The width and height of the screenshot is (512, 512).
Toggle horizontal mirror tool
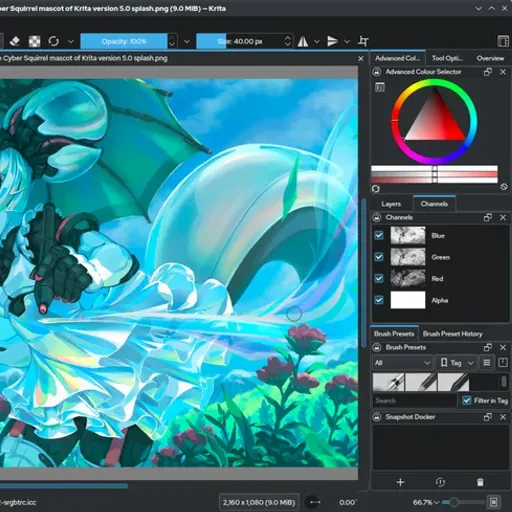click(303, 41)
